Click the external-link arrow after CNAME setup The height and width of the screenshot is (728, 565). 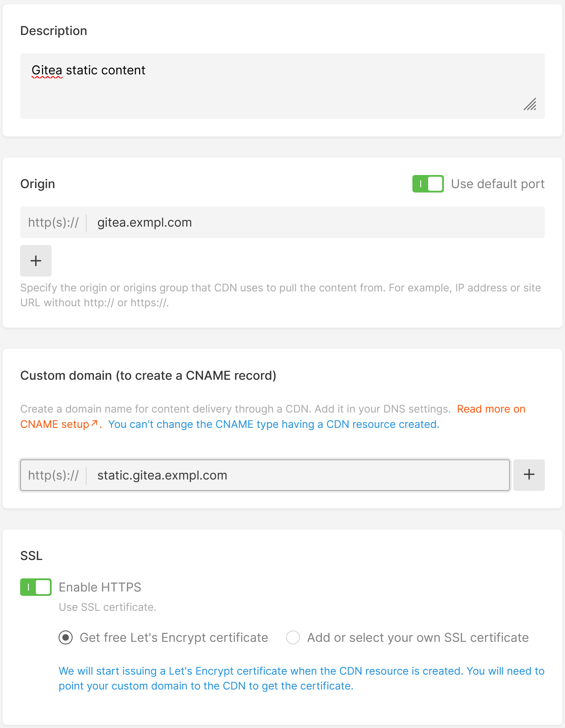tap(94, 423)
